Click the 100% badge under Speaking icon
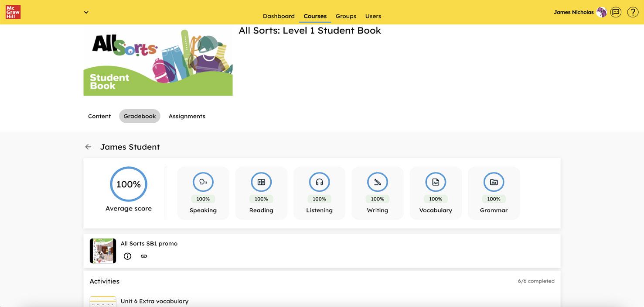644x307 pixels. click(203, 199)
